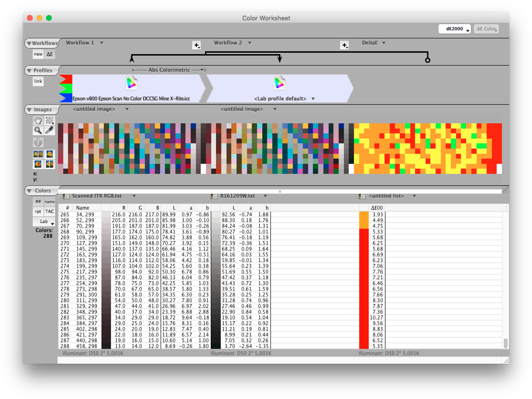This screenshot has width=532, height=399.
Task: Click the split sunflower comparison icon
Action: [x=50, y=164]
